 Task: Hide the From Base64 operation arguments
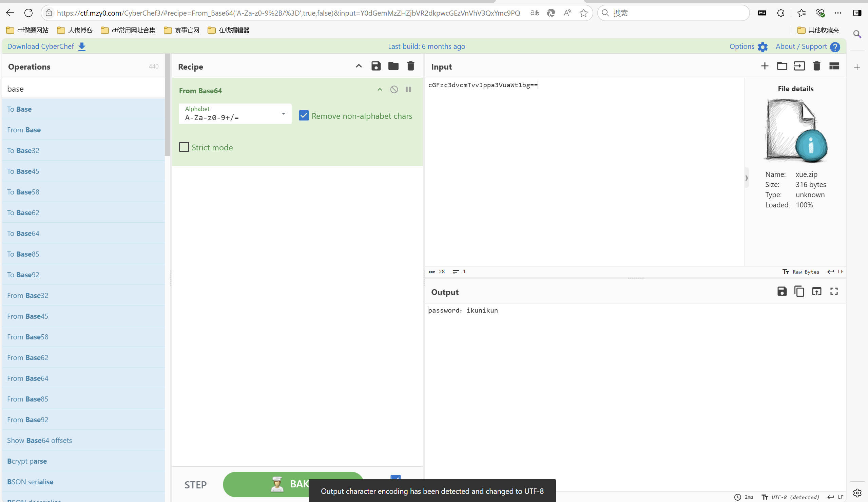(x=380, y=90)
